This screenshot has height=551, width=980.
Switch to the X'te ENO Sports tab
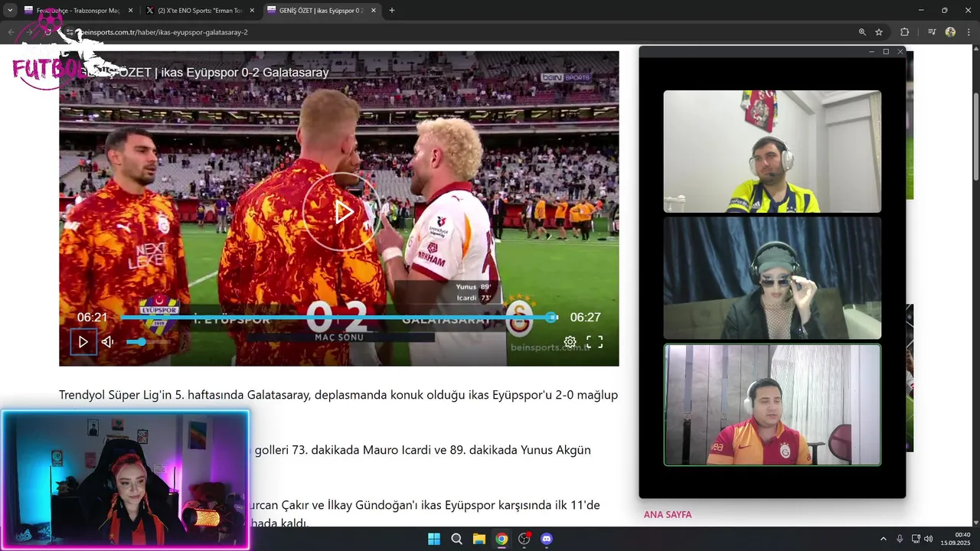click(199, 11)
